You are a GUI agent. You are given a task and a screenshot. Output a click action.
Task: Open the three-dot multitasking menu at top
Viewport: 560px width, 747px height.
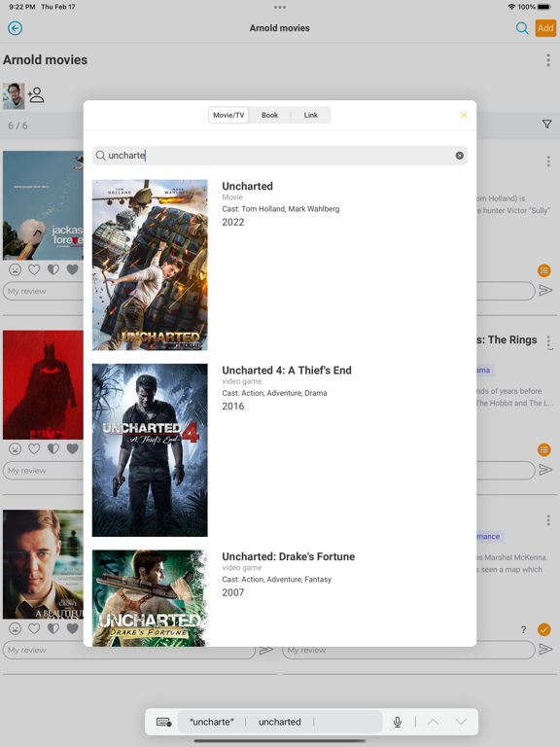tap(280, 7)
